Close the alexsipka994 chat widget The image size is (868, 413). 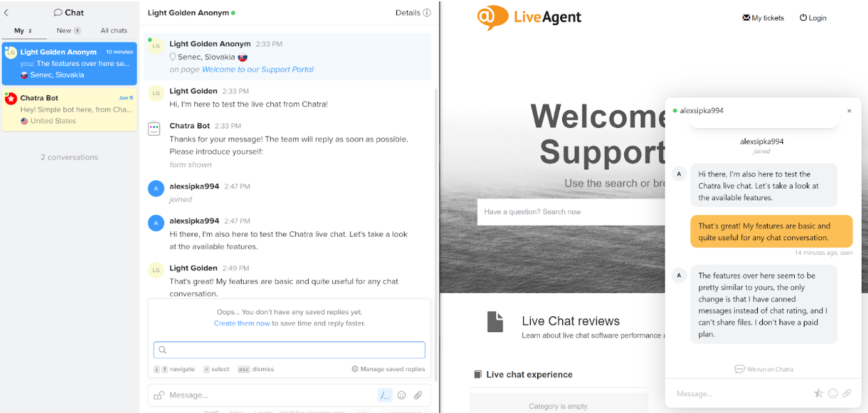[849, 111]
